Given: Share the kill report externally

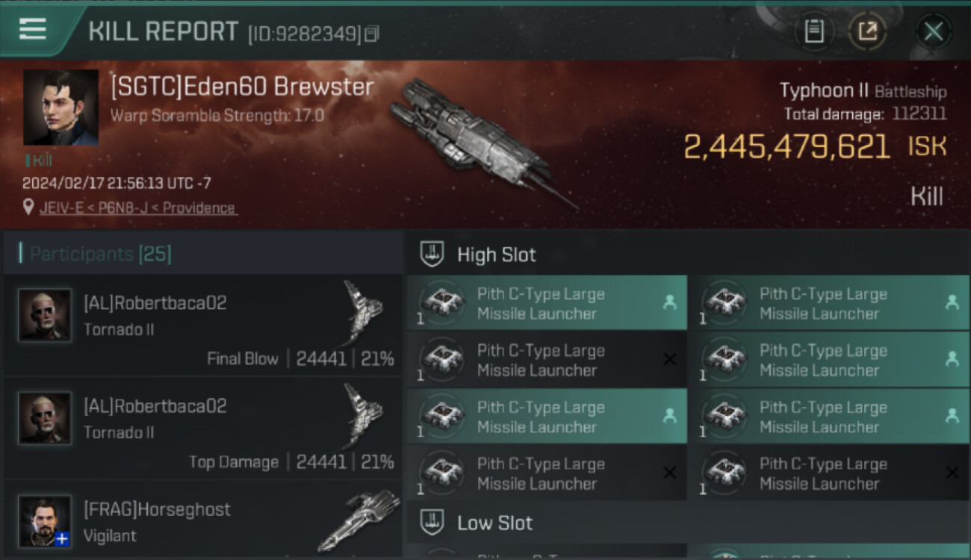Looking at the screenshot, I should (867, 31).
